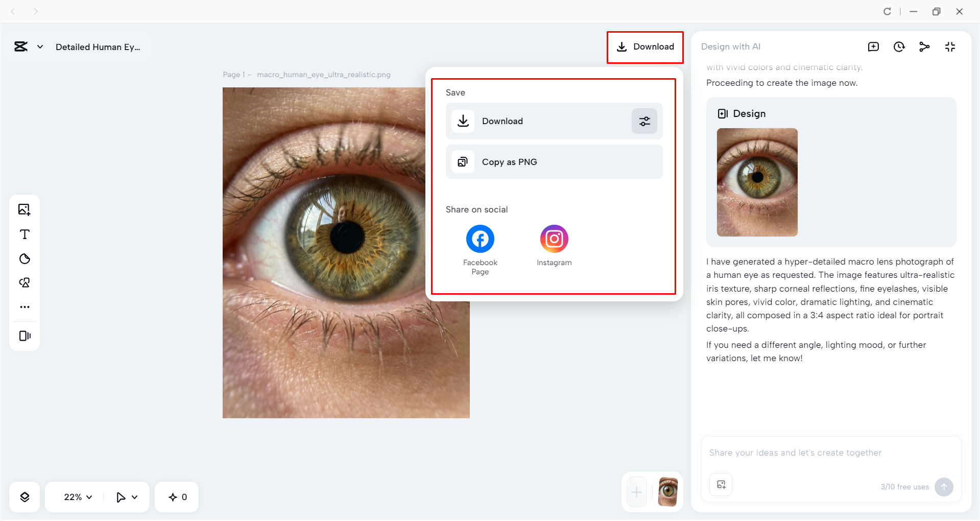Image resolution: width=980 pixels, height=521 pixels.
Task: Open chat history clock icon
Action: click(899, 47)
